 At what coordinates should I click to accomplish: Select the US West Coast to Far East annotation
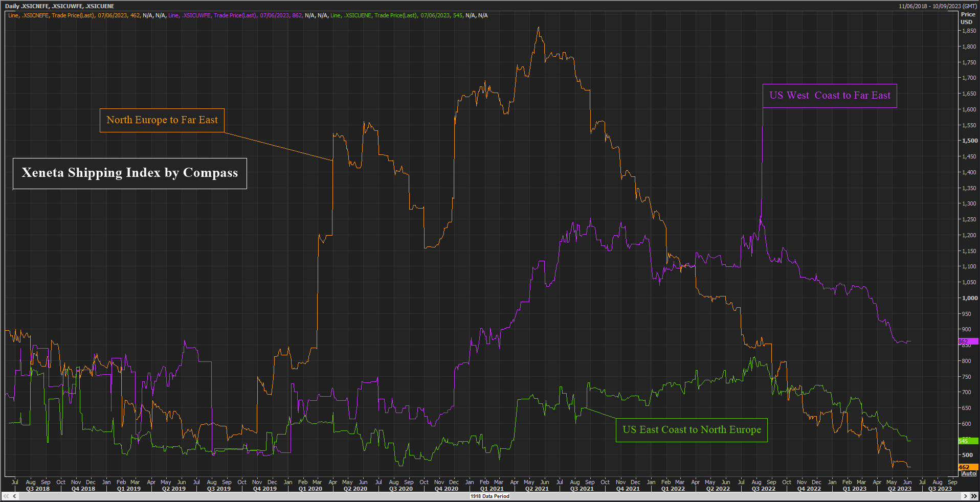click(x=830, y=96)
